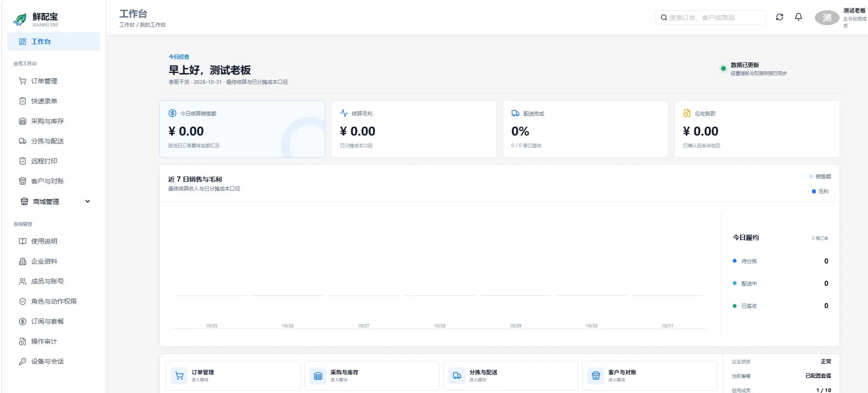Expand the 商城管理 chevron

point(88,201)
